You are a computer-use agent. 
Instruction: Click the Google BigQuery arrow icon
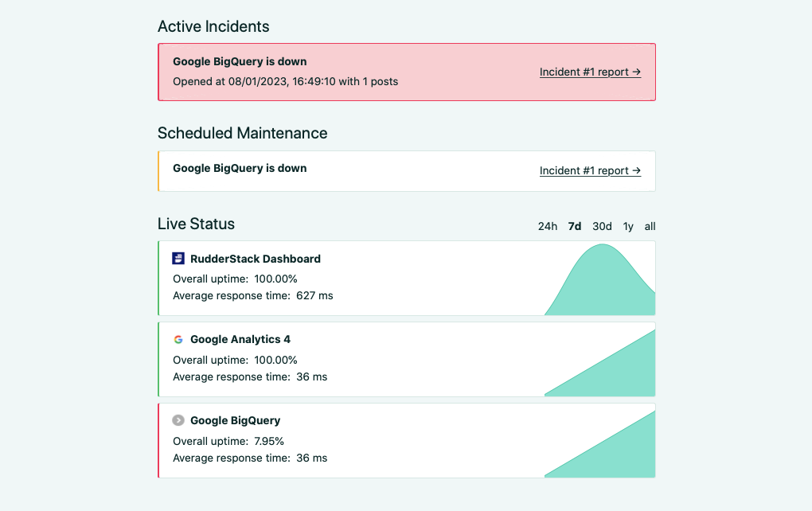[x=178, y=420]
